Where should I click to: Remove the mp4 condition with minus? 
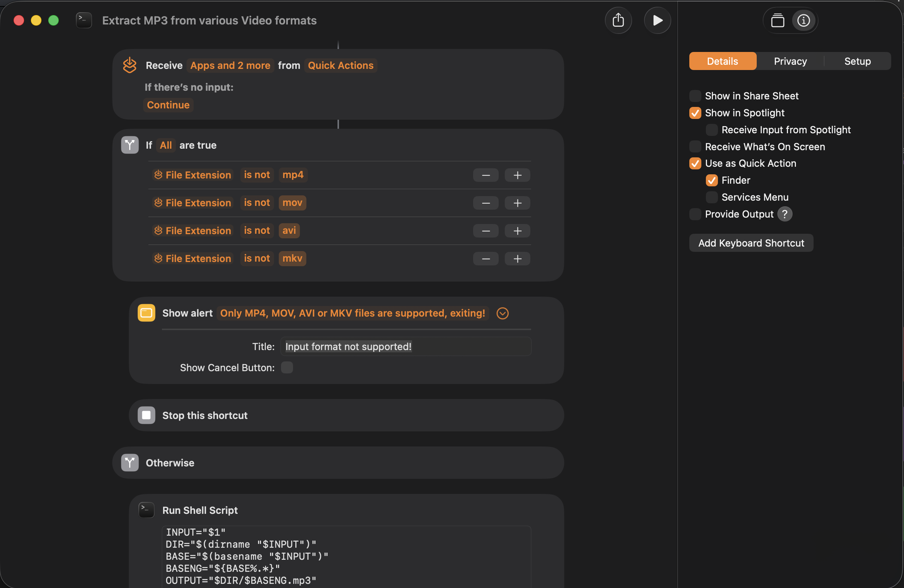pos(486,175)
